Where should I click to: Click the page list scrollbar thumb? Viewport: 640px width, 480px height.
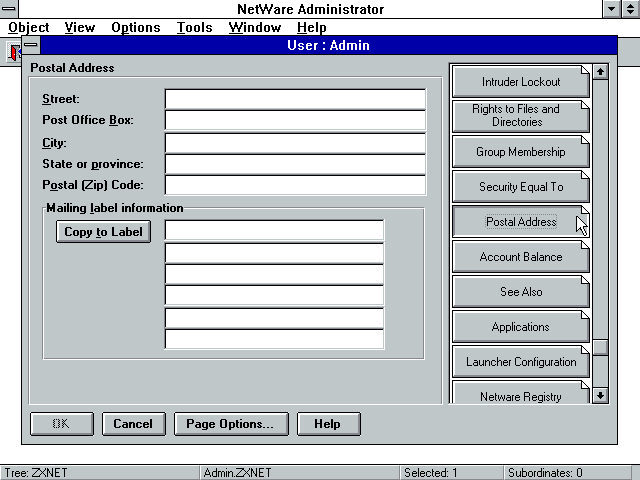pos(600,347)
